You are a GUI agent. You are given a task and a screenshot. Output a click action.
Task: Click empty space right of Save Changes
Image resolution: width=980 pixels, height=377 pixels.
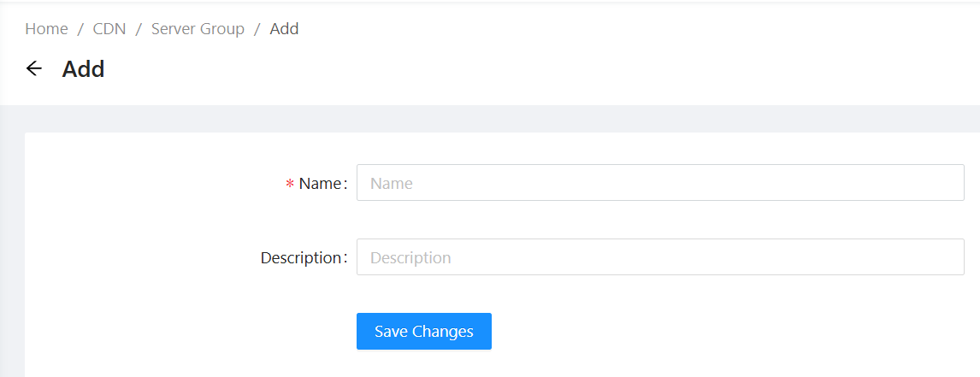[x=684, y=332]
